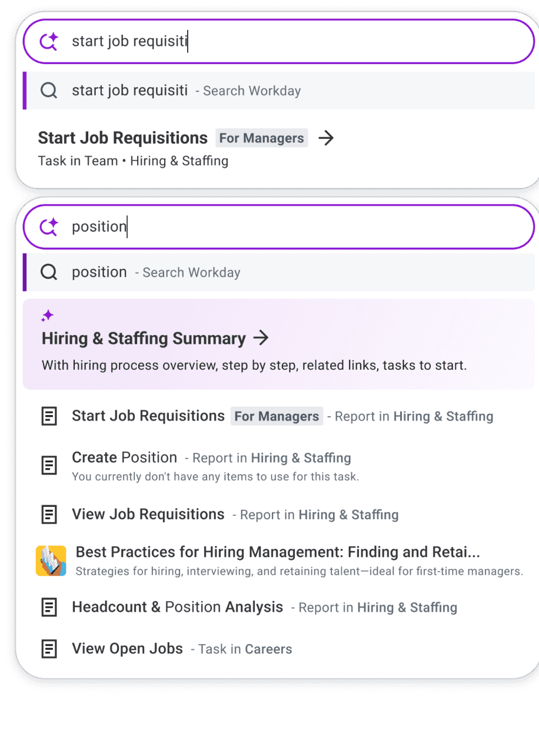Click document icon beside View Job Requisitions

49,515
